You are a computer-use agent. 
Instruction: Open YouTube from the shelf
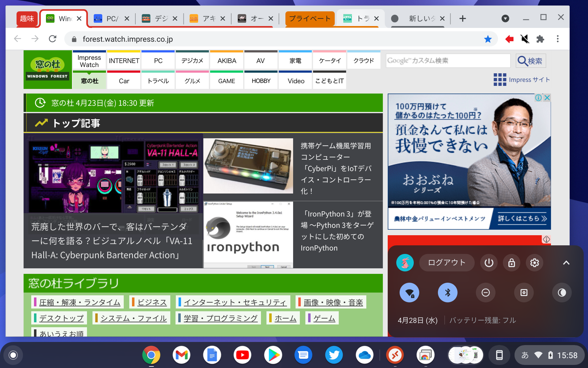point(242,355)
